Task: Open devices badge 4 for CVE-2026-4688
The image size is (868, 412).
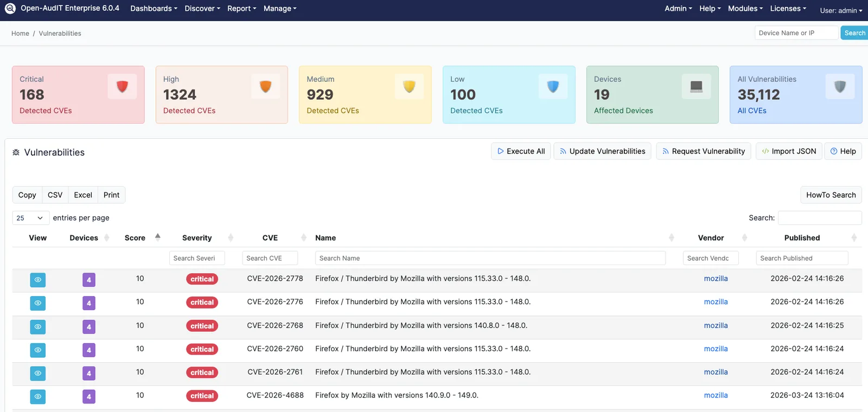Action: coord(89,397)
